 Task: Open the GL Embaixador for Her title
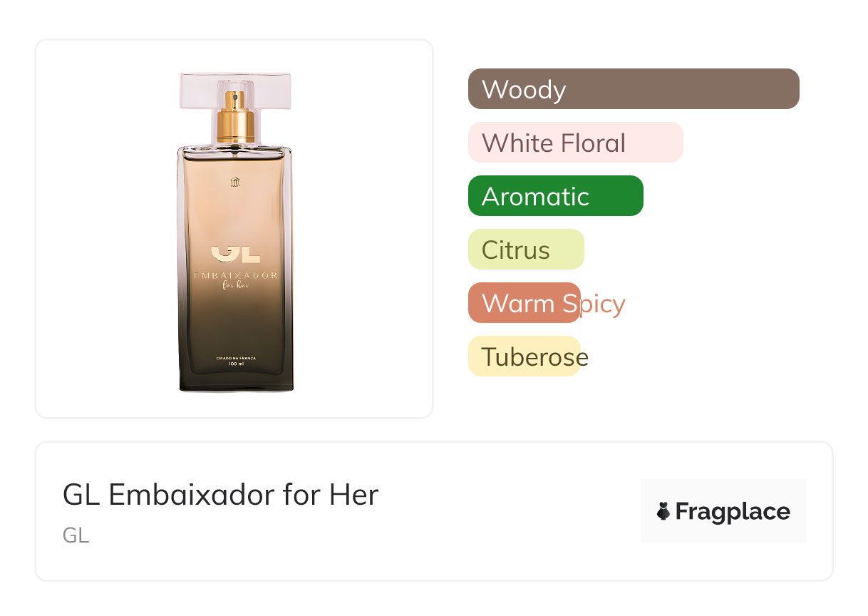pos(220,494)
